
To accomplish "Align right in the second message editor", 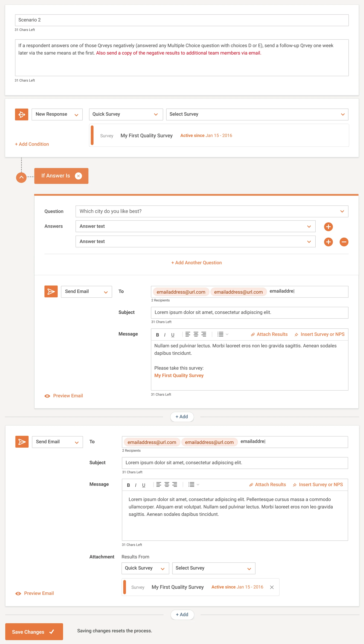I will pos(175,485).
